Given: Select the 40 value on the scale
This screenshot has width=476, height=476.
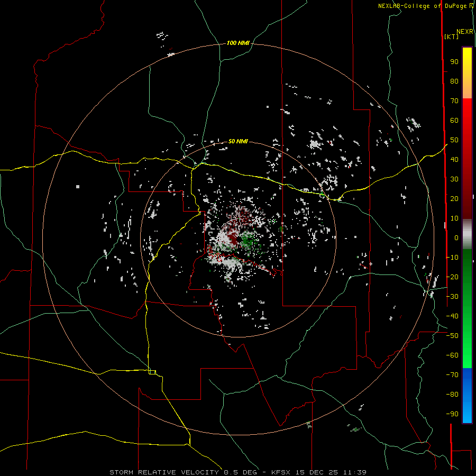Looking at the screenshot, I should click(x=454, y=159).
